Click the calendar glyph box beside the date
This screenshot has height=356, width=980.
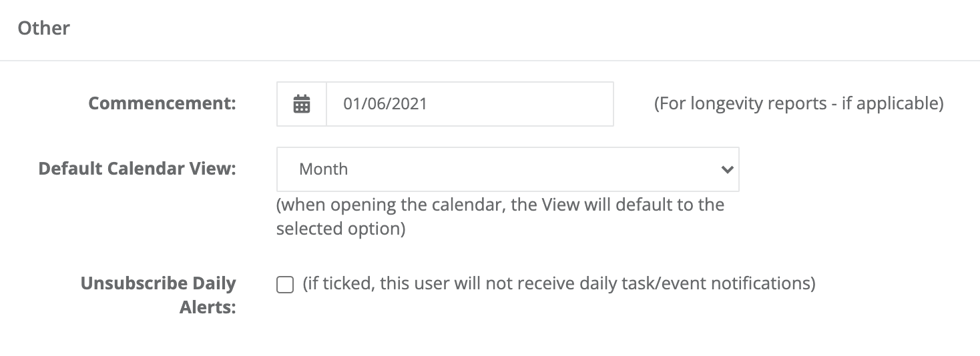(302, 104)
